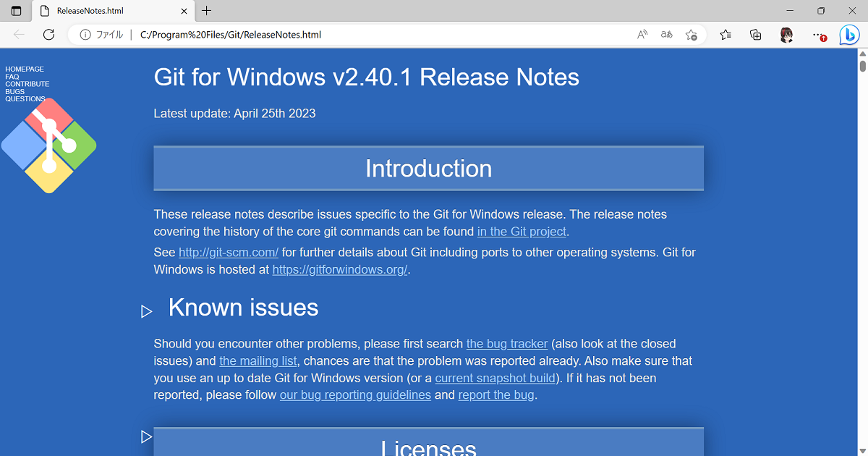Open a new browser tab
Screen dimensions: 868x456
[x=207, y=11]
